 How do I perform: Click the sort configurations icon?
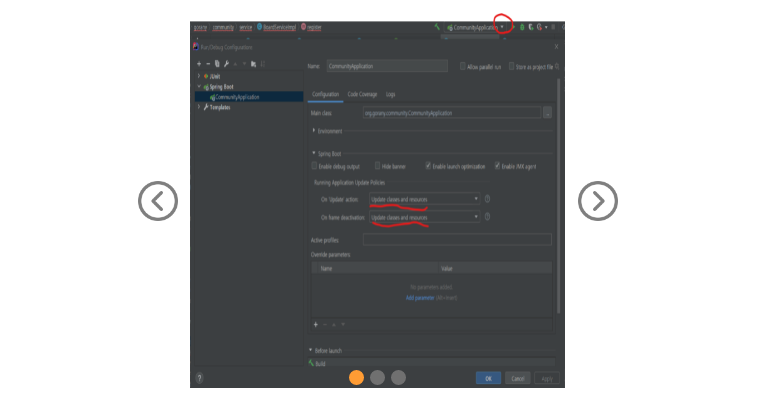click(x=262, y=64)
